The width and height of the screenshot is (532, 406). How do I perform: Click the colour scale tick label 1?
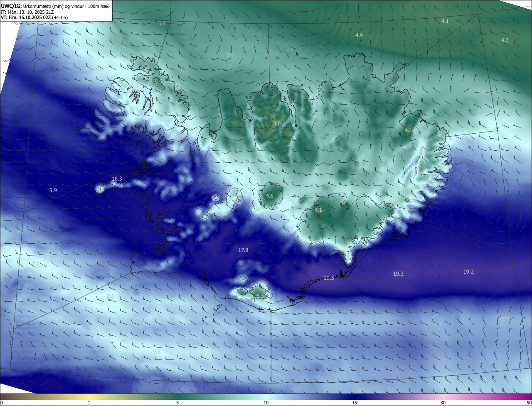click(89, 403)
